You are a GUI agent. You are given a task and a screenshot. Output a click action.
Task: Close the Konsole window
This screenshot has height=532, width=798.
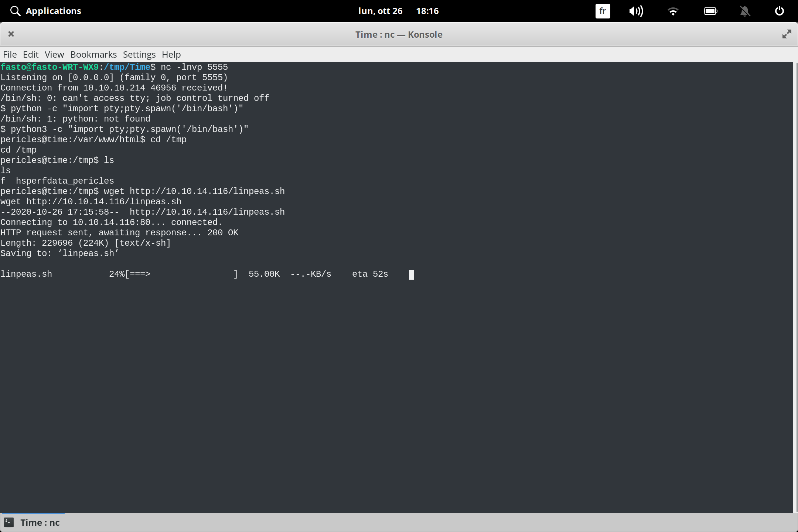pos(11,34)
